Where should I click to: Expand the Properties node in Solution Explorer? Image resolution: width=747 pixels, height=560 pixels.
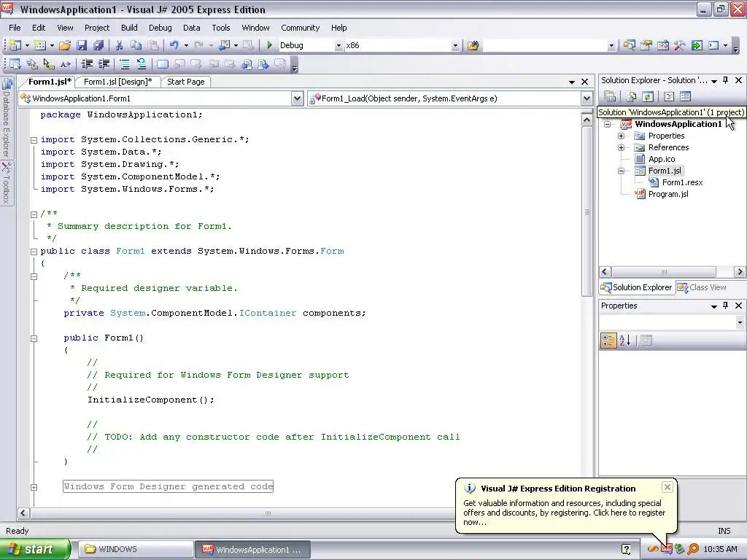pos(622,136)
